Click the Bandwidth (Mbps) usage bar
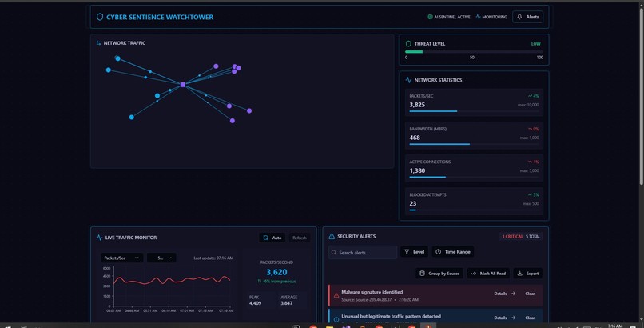 474,144
